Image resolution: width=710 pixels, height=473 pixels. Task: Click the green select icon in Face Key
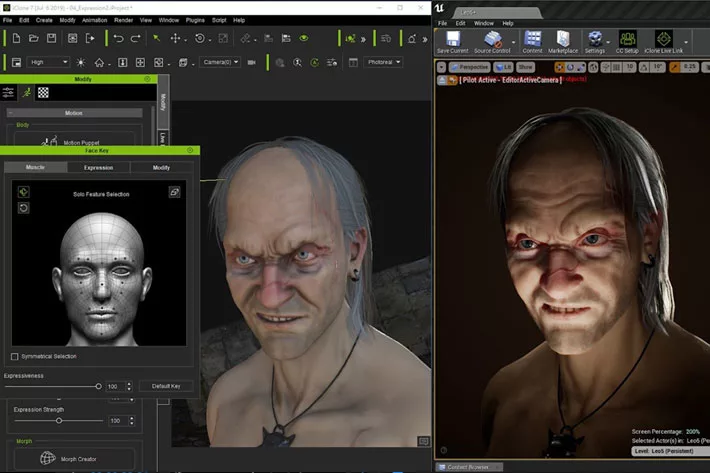24,192
